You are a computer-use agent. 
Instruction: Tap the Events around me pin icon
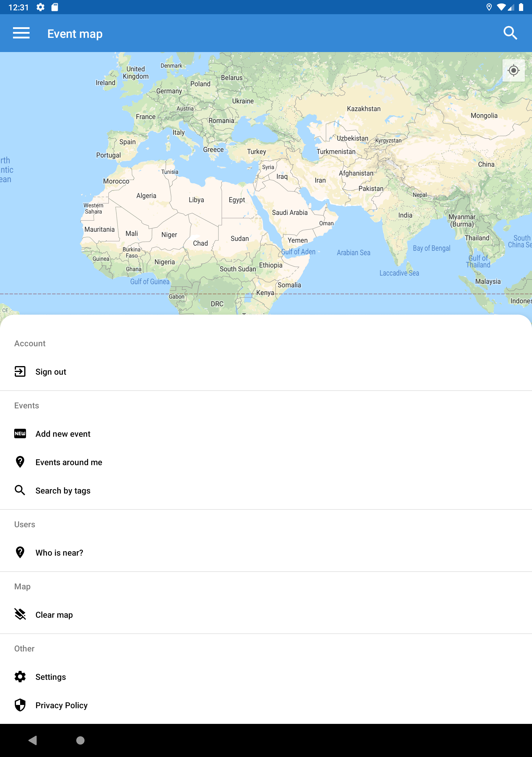pyautogui.click(x=20, y=462)
